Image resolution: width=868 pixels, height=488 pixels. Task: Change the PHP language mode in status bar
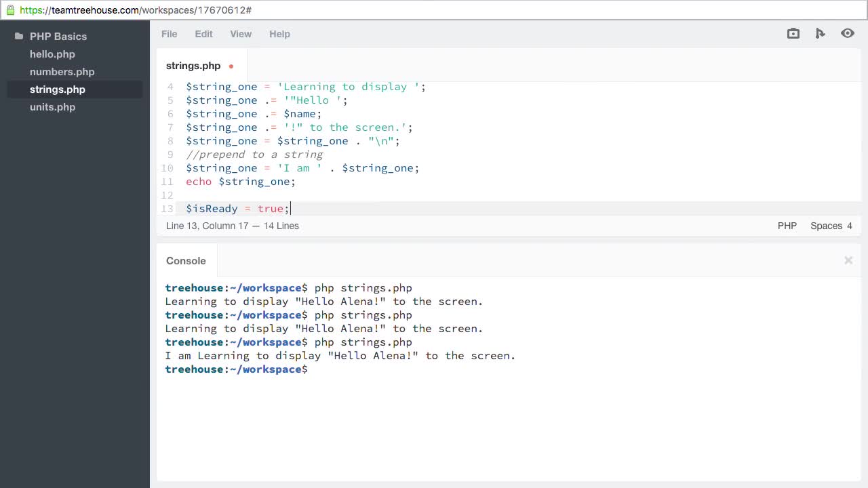[x=787, y=226]
